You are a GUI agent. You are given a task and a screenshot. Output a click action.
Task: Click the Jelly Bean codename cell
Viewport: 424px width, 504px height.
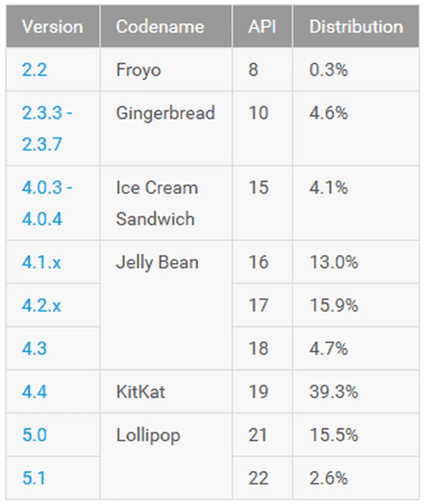click(x=157, y=263)
